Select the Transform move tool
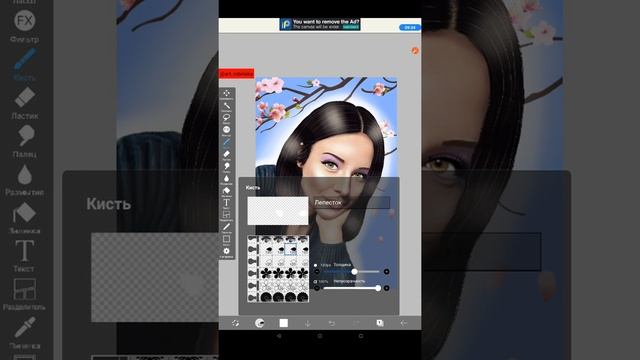 click(227, 93)
